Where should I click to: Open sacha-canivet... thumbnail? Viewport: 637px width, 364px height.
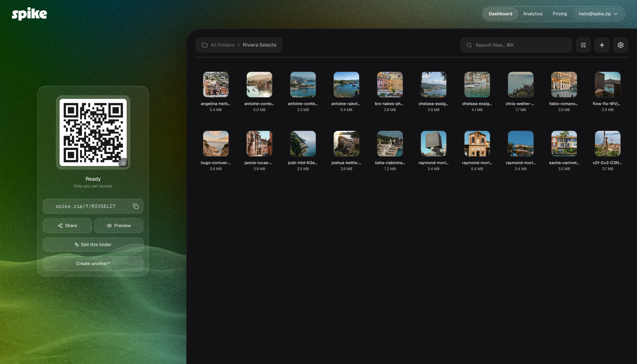(x=564, y=143)
